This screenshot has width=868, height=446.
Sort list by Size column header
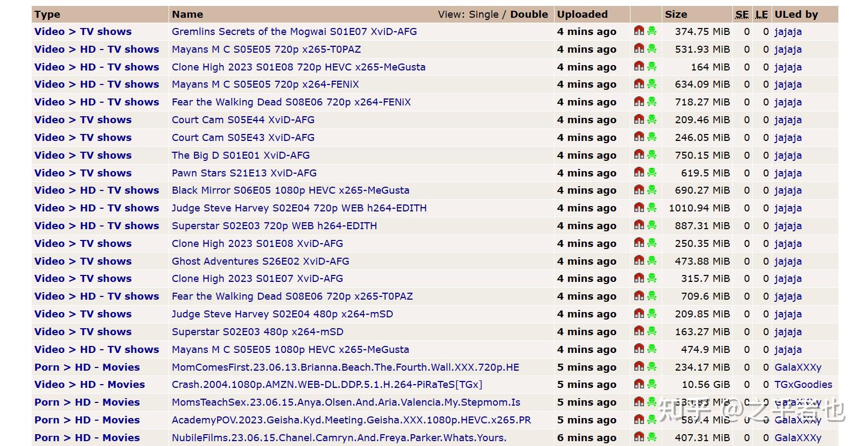click(x=676, y=15)
